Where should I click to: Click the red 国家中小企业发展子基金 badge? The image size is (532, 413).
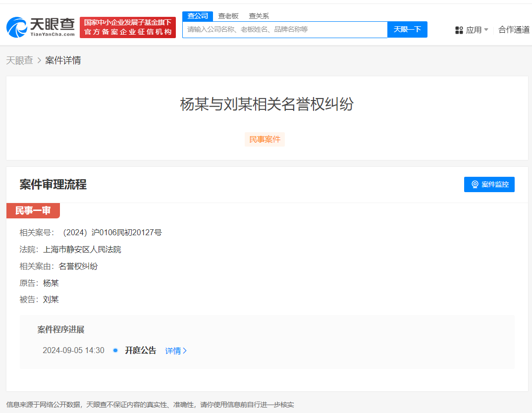(127, 27)
